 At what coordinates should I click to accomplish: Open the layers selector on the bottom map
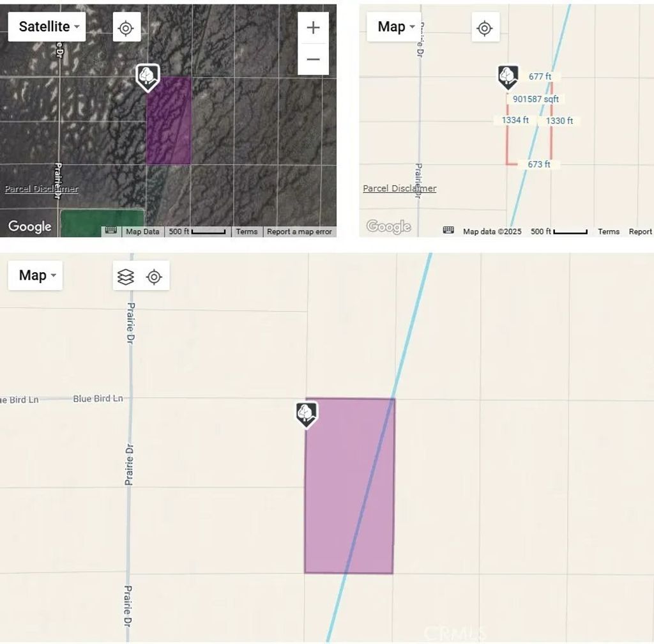[x=126, y=276]
